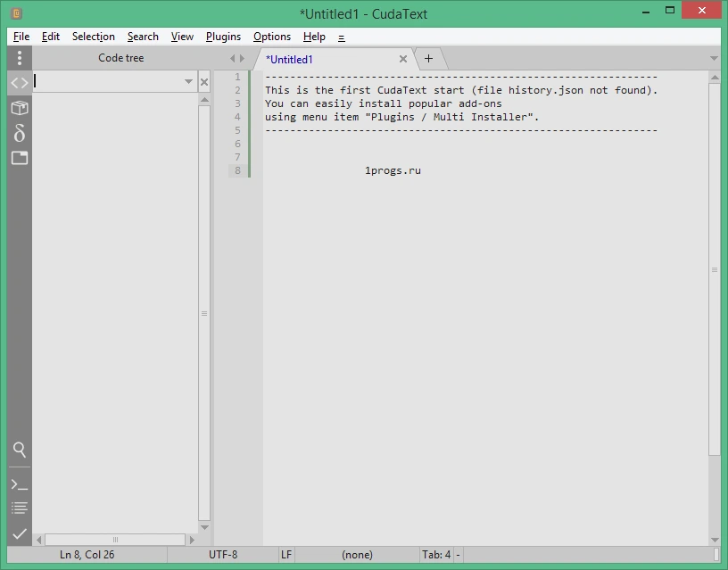Open the code tree filter dropdown arrow
The width and height of the screenshot is (728, 570).
(x=188, y=82)
